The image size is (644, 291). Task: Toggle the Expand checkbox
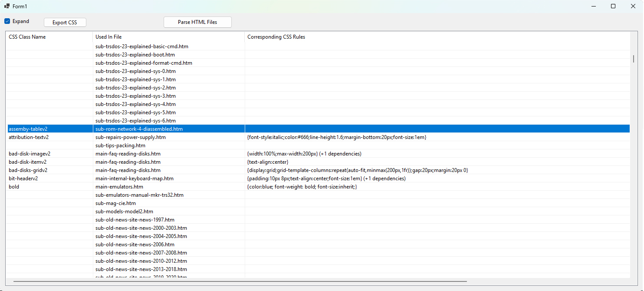tap(7, 21)
